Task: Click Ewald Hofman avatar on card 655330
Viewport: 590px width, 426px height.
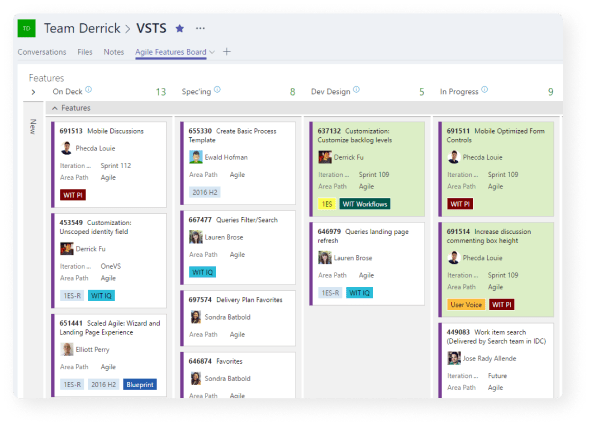Action: tap(196, 157)
